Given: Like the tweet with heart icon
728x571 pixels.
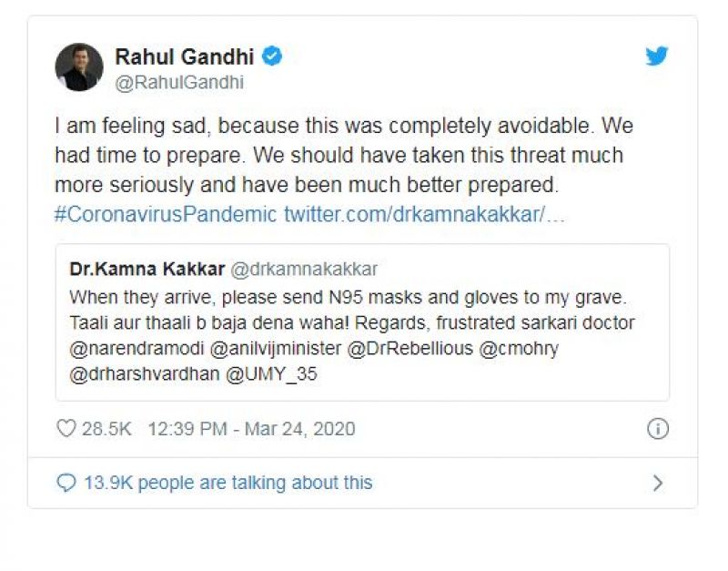Looking at the screenshot, I should 66,428.
